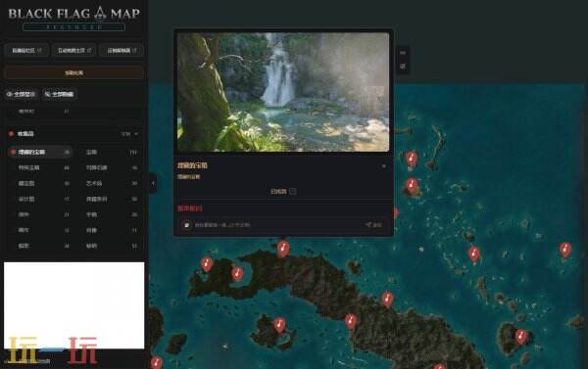Screen dimensions: 588x369
Task: Select the marker on the main island's western shoreline
Action: coord(351,321)
